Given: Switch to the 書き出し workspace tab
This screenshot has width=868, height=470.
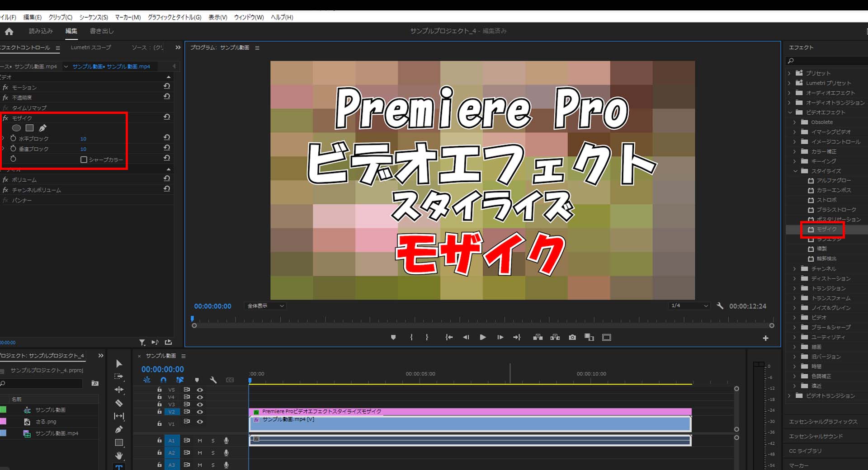Looking at the screenshot, I should coord(102,31).
